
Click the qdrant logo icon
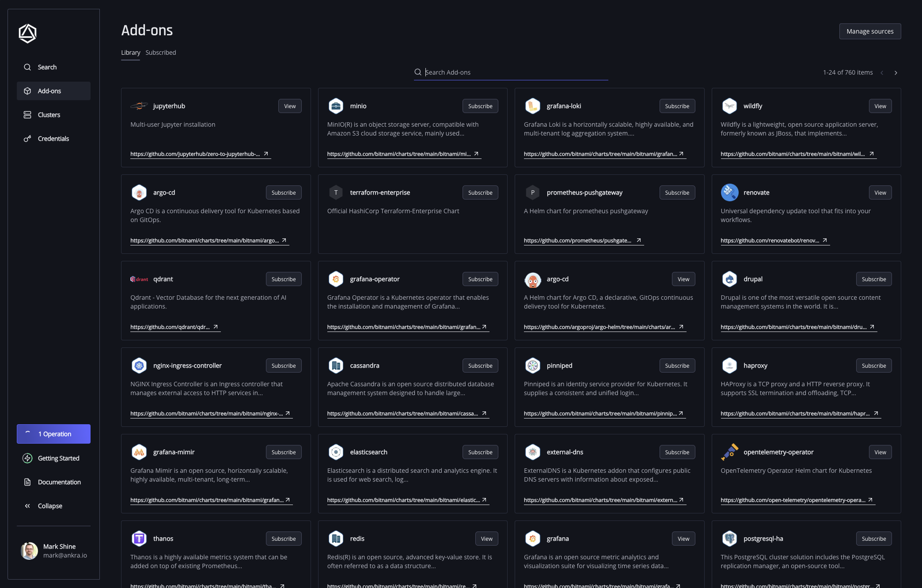(x=139, y=279)
